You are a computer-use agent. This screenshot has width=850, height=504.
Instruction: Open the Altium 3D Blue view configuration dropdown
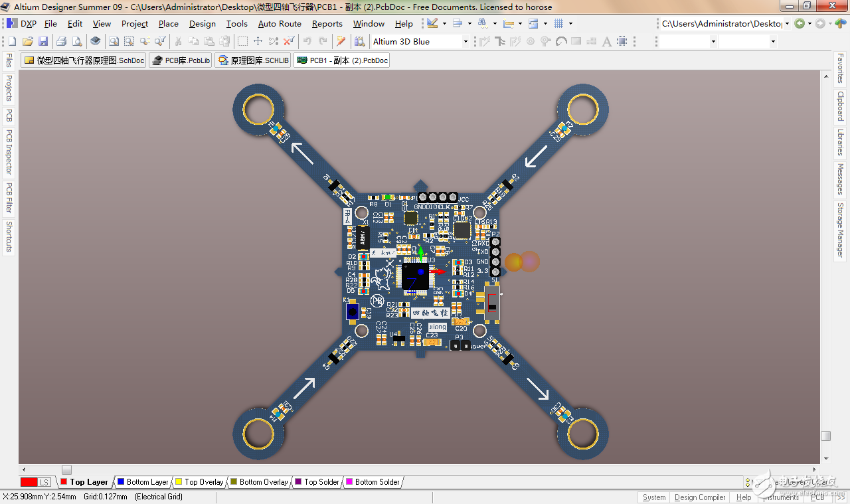[466, 41]
